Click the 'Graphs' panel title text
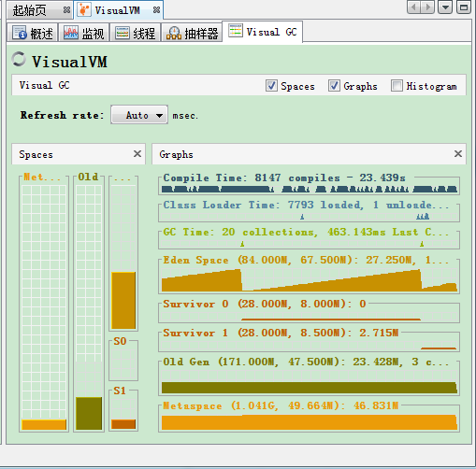476x469 pixels. point(176,154)
